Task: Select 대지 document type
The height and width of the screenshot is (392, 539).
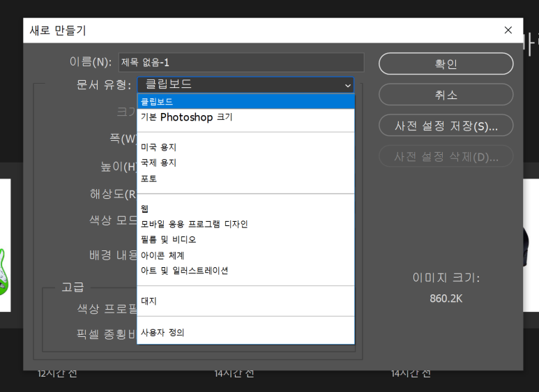Action: point(245,301)
